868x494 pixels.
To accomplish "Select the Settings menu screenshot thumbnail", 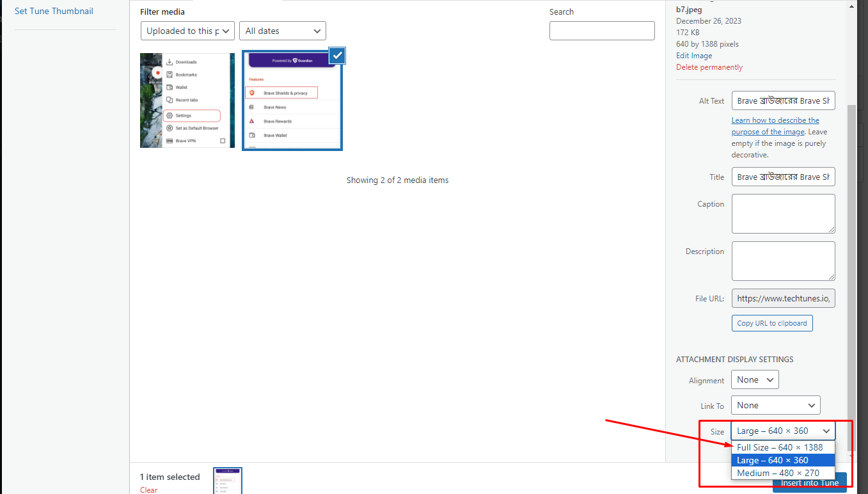I will [x=187, y=100].
